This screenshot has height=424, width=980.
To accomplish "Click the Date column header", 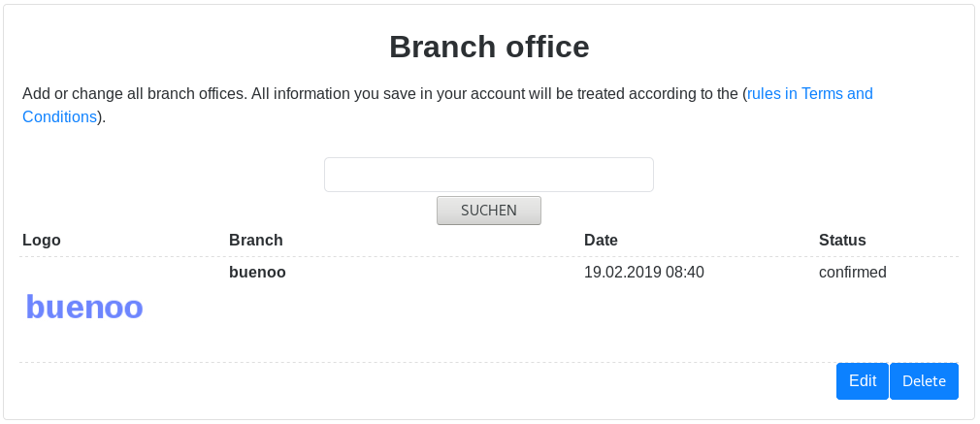I will pyautogui.click(x=601, y=240).
